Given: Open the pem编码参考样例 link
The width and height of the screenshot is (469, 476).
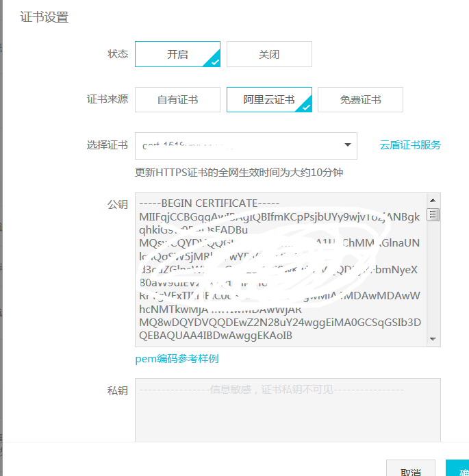Looking at the screenshot, I should coord(177,359).
